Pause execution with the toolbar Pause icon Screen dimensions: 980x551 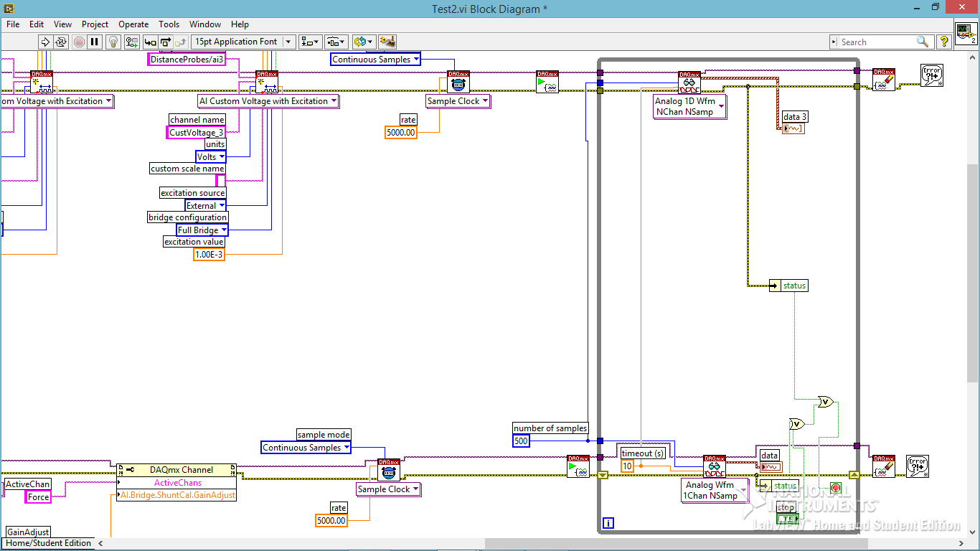click(x=95, y=42)
